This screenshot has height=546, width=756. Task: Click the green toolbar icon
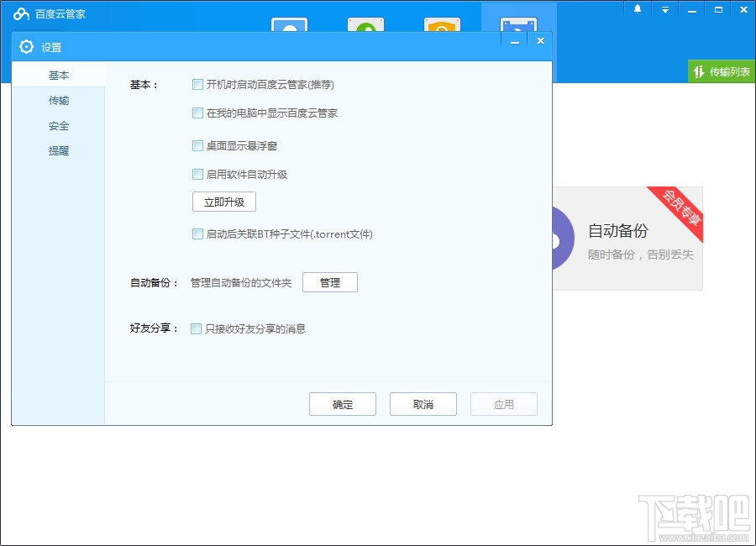365,23
